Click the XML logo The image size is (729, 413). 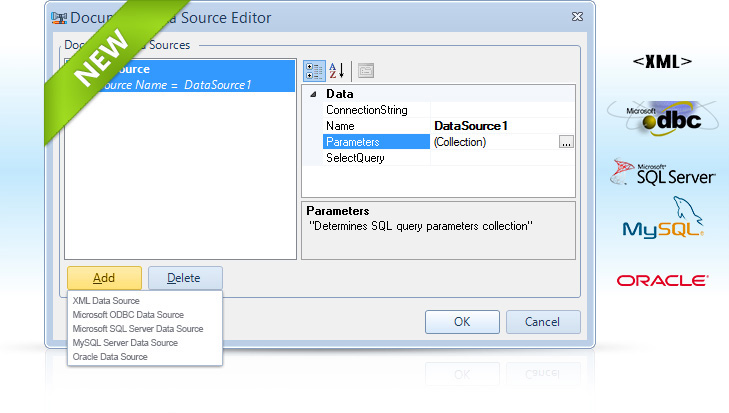tap(662, 61)
